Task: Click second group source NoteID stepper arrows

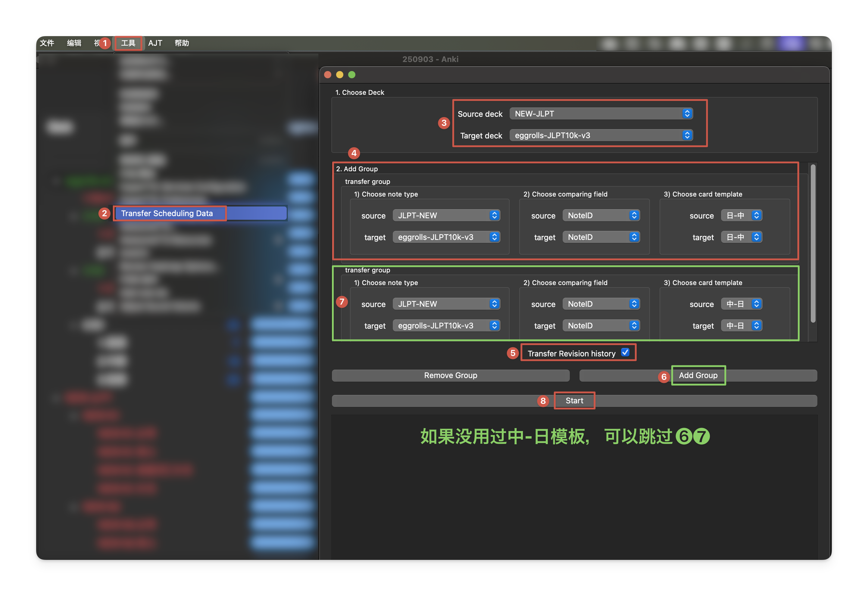Action: point(634,304)
